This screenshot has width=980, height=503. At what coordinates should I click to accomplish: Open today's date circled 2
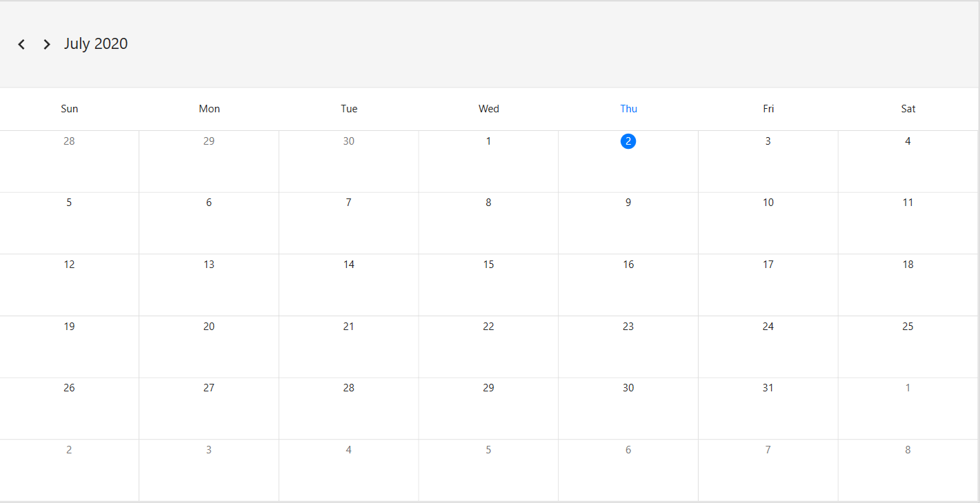628,141
